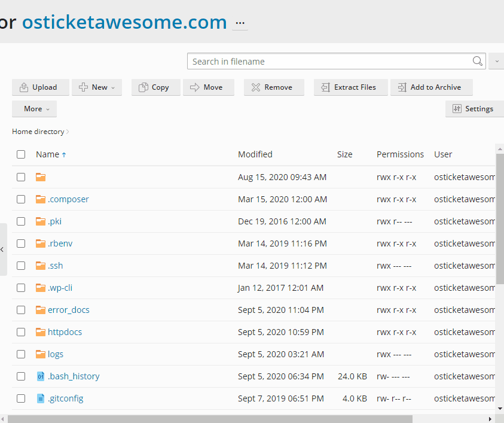Check the box for httpdocs row

click(21, 332)
